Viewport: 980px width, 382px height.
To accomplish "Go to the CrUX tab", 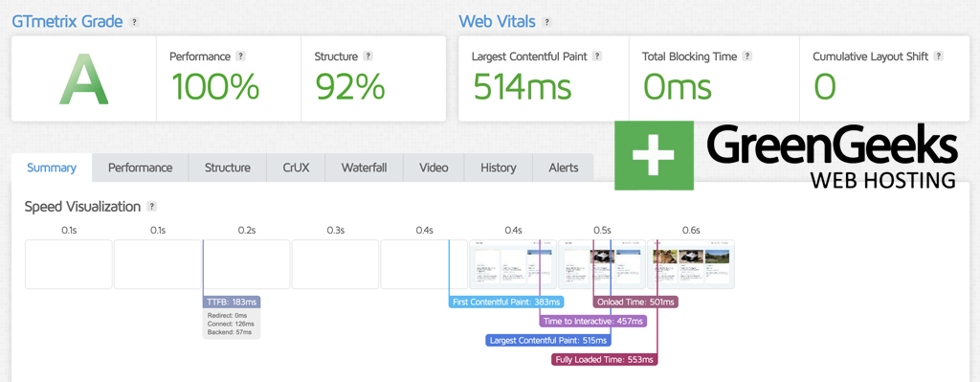I will pos(296,168).
